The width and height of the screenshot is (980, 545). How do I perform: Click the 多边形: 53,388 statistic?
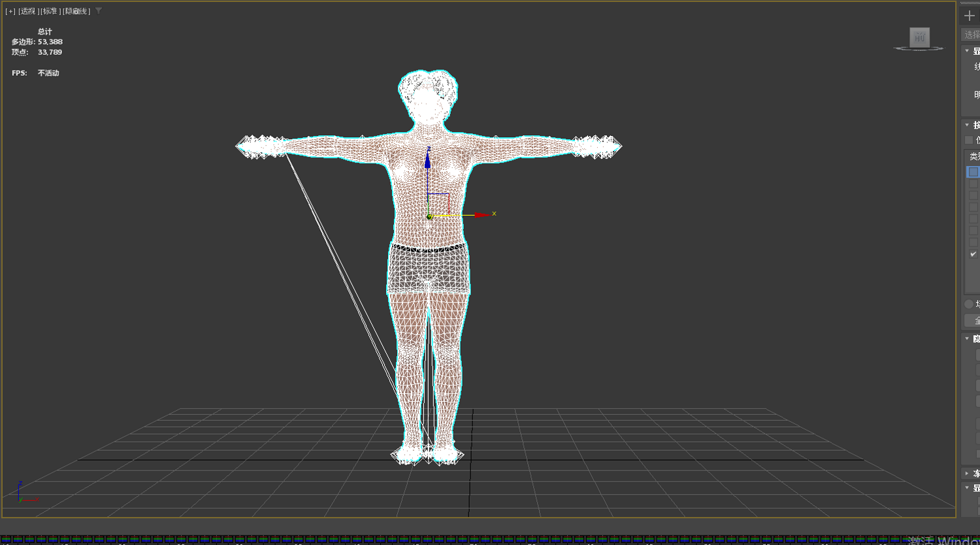click(x=37, y=42)
